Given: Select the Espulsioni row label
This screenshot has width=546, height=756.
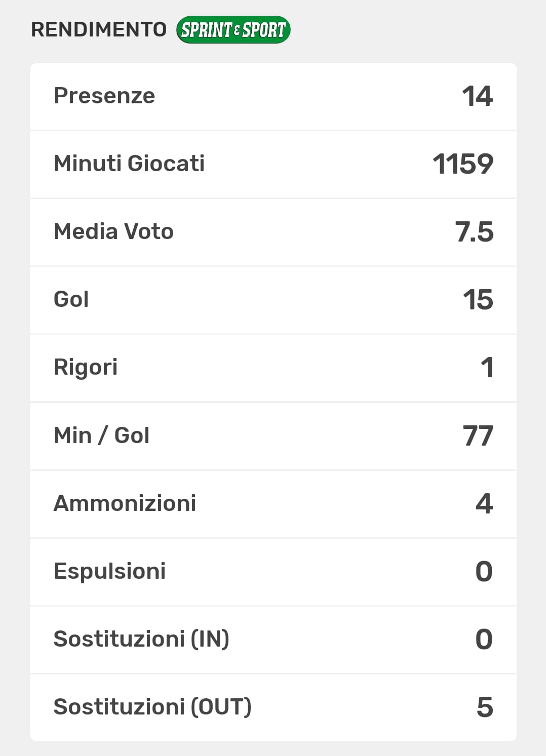Looking at the screenshot, I should tap(109, 571).
